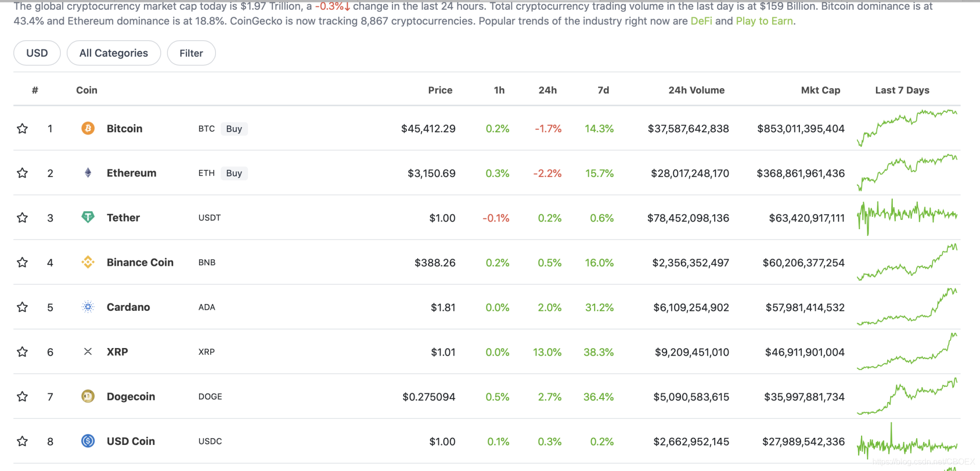The image size is (980, 471).
Task: Open USD Coin's 7-day sparkline chart
Action: (908, 440)
